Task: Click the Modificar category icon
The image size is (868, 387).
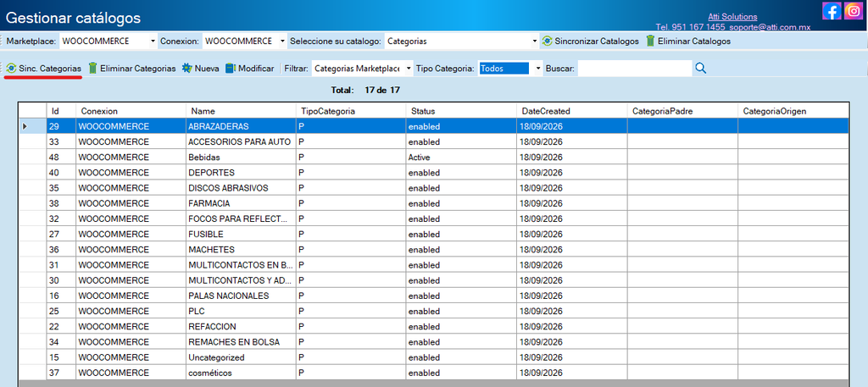Action: [230, 69]
